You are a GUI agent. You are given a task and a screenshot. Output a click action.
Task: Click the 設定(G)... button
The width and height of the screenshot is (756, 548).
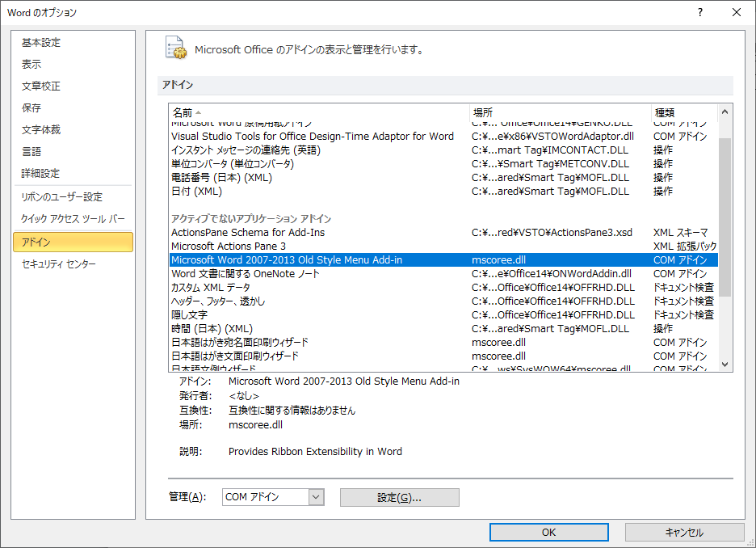click(x=399, y=497)
